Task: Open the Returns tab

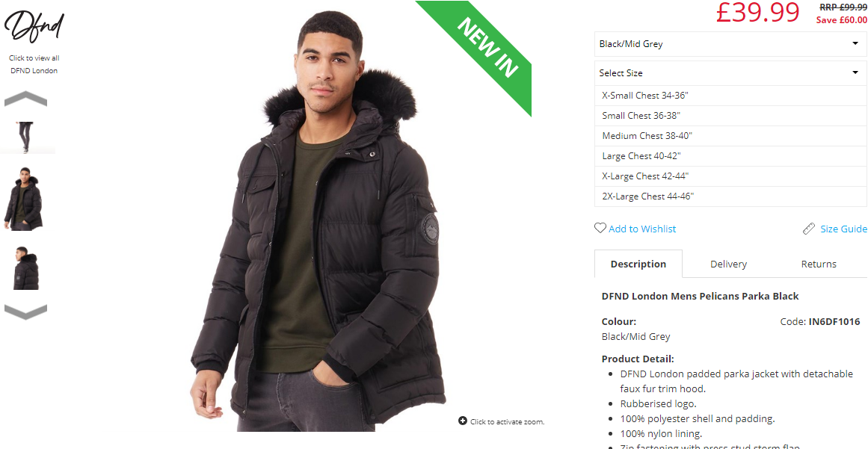Action: [x=818, y=264]
